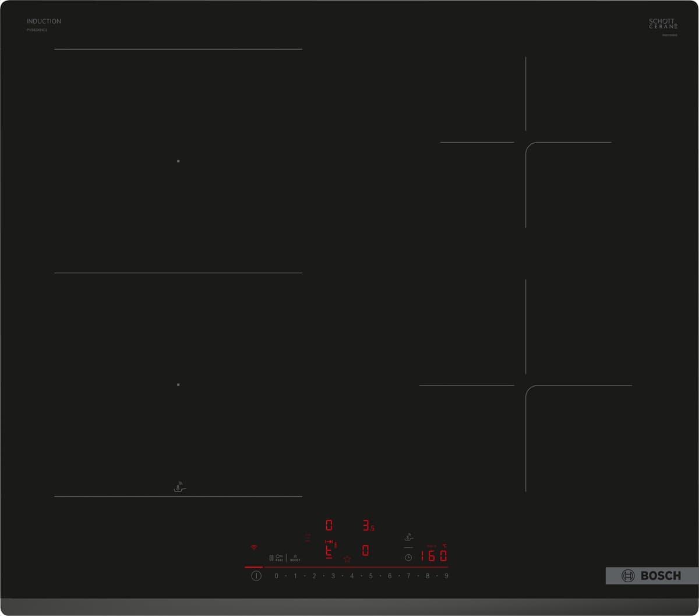Touch the centre dot of upper left zone
The width and height of the screenshot is (699, 616).
point(178,161)
